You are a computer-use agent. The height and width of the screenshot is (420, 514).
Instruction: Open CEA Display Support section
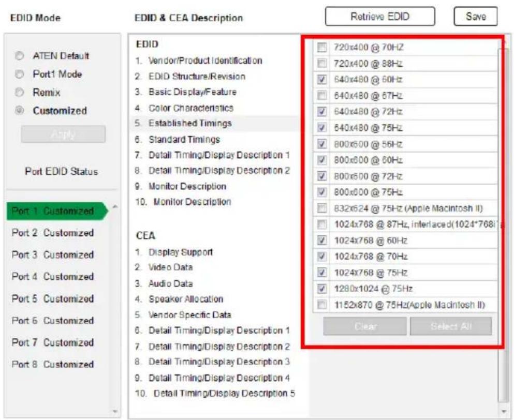[x=174, y=252]
